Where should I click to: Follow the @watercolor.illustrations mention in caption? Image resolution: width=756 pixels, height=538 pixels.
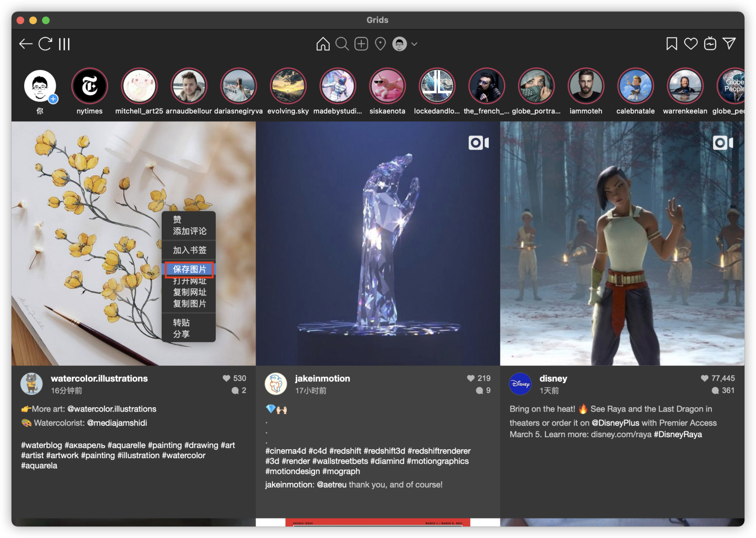coord(112,409)
